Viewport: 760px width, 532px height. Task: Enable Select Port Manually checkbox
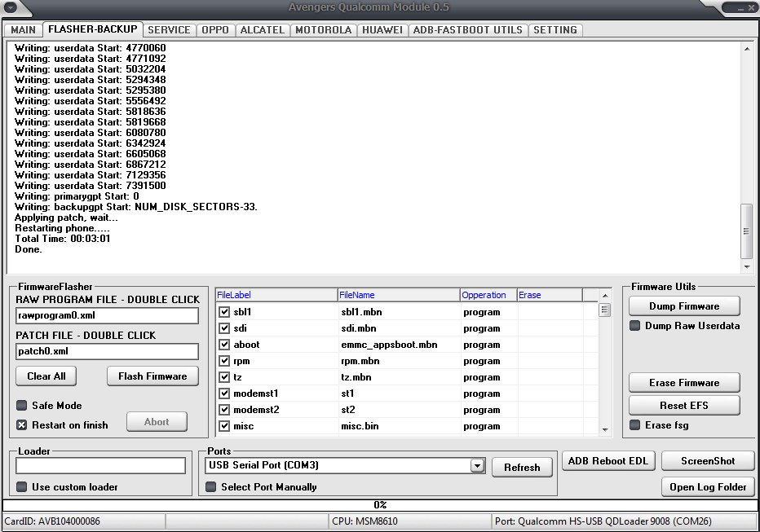[211, 487]
